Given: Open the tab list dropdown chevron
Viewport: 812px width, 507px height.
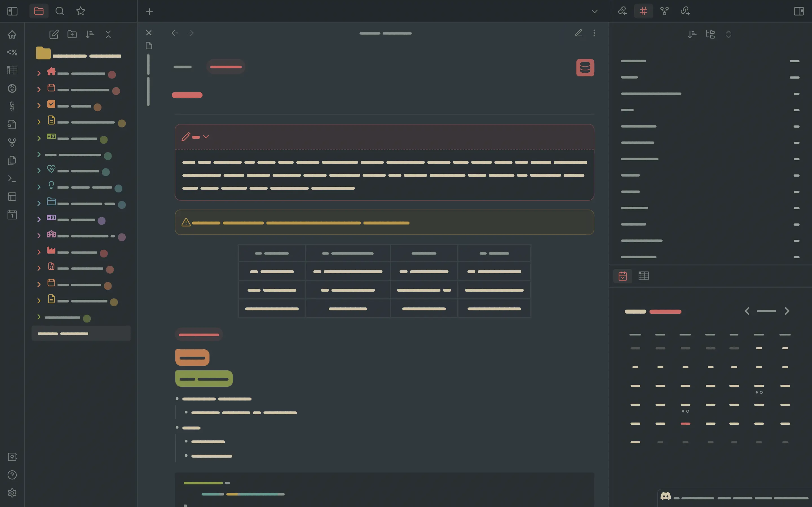Looking at the screenshot, I should pyautogui.click(x=594, y=11).
